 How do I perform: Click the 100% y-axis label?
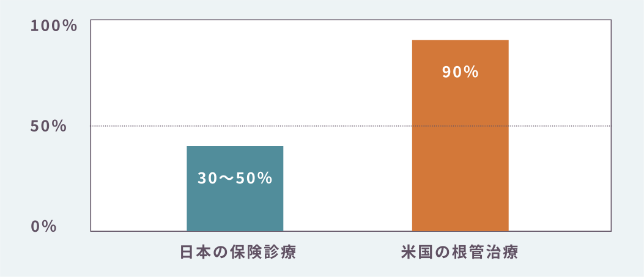54,26
